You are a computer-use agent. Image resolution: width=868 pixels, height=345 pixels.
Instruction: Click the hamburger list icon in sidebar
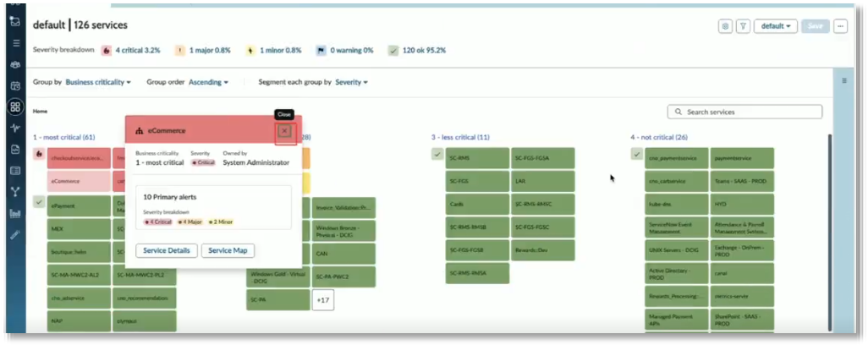(x=15, y=42)
